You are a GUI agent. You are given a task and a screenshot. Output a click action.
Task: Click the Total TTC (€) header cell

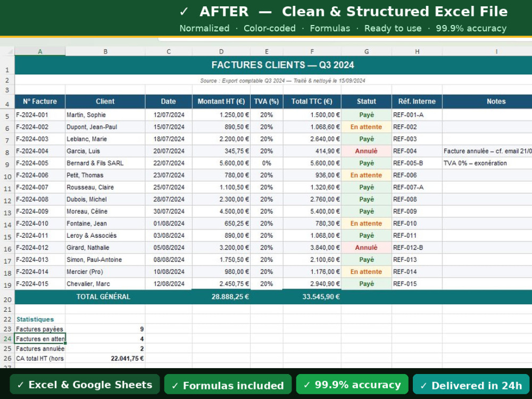[312, 102]
